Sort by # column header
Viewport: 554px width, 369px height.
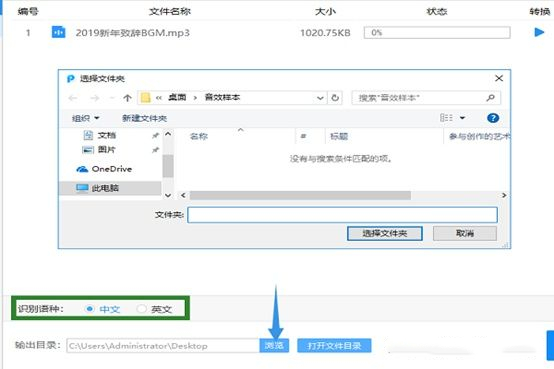303,136
